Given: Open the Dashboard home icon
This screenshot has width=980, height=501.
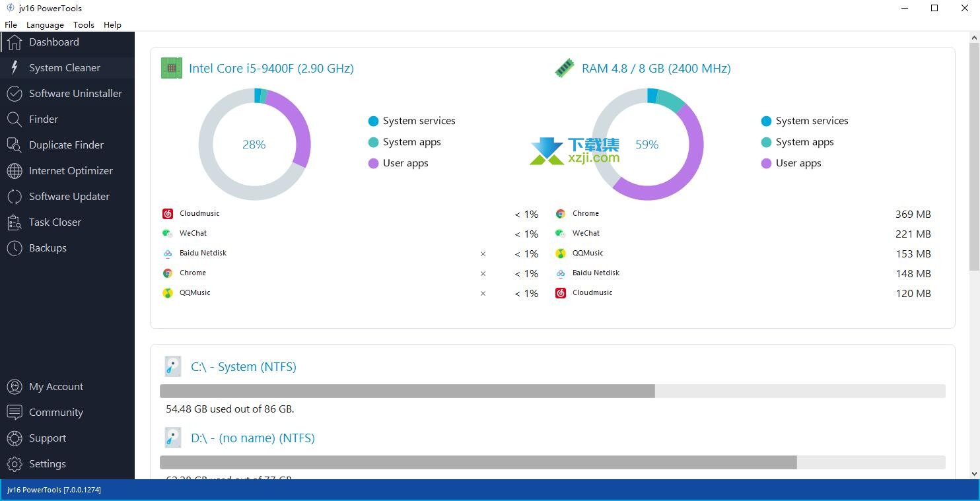Looking at the screenshot, I should point(15,42).
